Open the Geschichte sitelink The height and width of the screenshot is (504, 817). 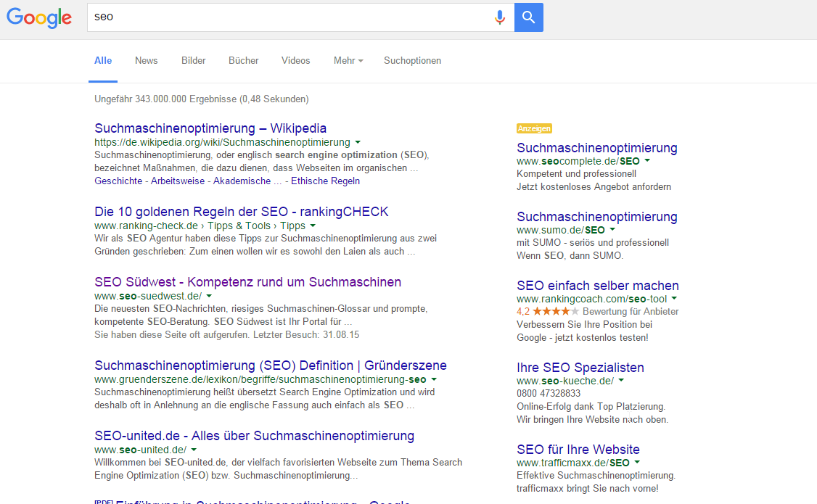118,181
